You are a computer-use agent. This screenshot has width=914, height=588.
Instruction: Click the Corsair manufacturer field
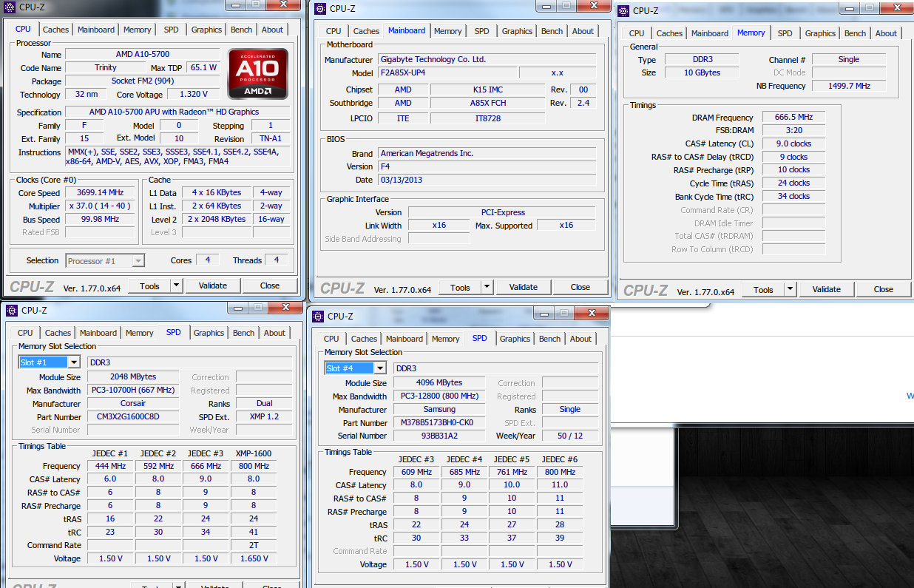(133, 404)
